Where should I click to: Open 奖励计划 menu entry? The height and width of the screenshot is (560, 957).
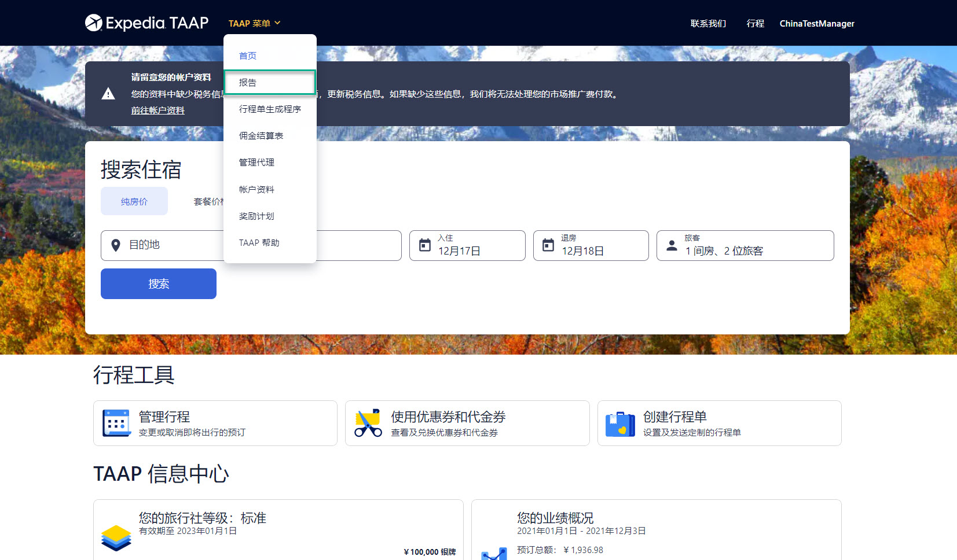270,216
